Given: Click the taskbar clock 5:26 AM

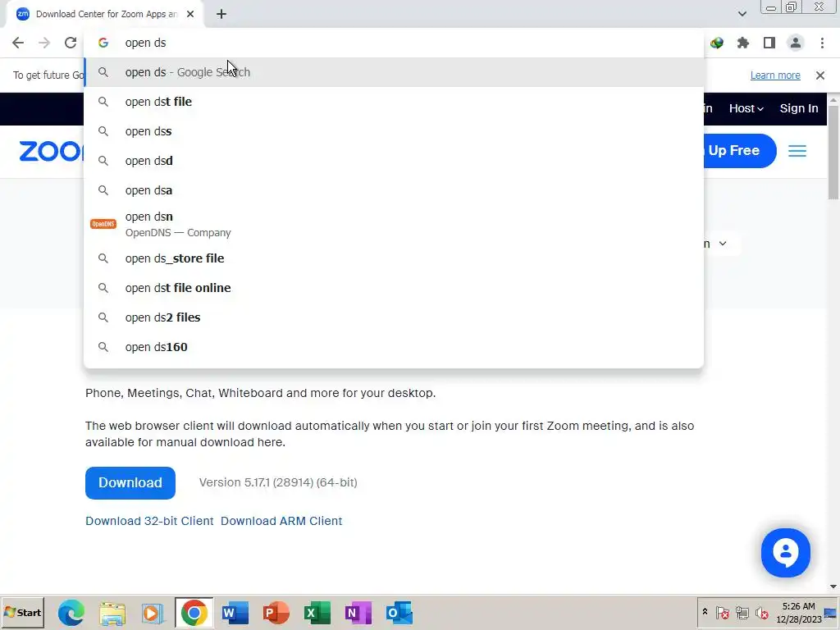Looking at the screenshot, I should (x=798, y=606).
